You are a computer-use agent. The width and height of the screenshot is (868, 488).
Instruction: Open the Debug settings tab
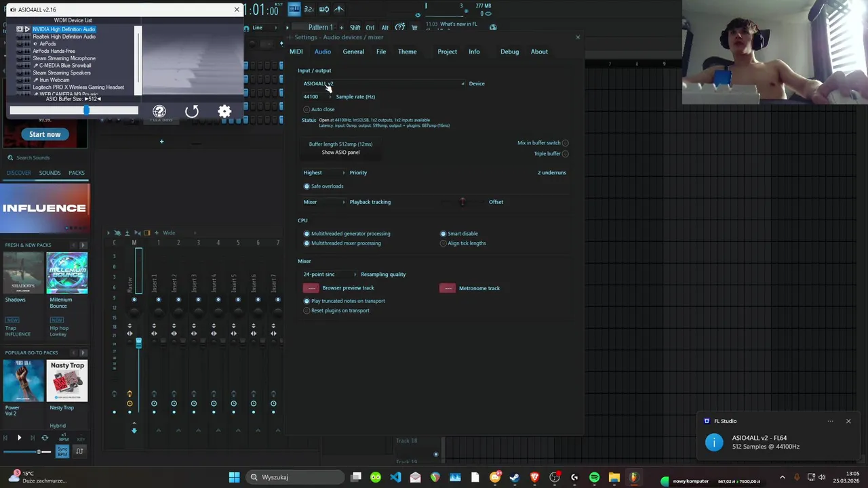[x=510, y=52]
